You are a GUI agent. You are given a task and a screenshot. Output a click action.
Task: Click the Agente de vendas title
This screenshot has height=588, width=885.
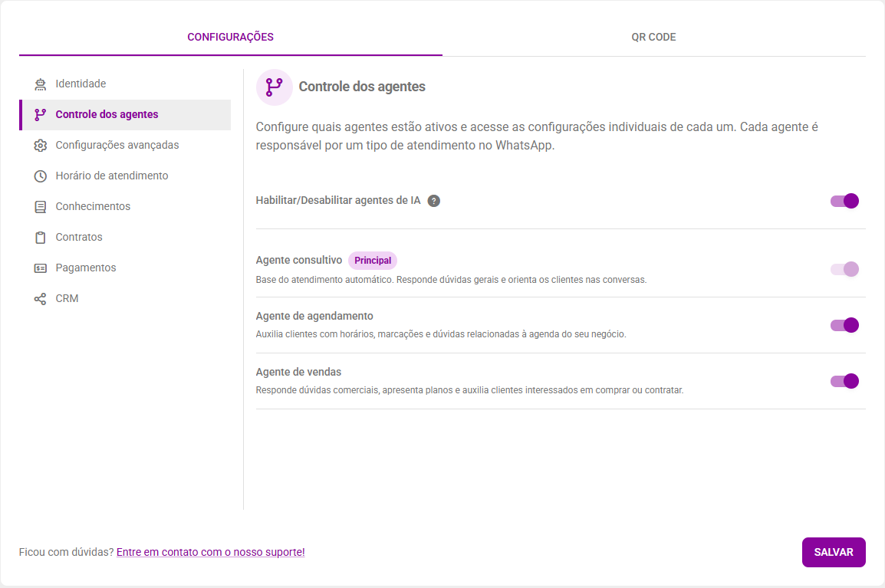pyautogui.click(x=298, y=372)
